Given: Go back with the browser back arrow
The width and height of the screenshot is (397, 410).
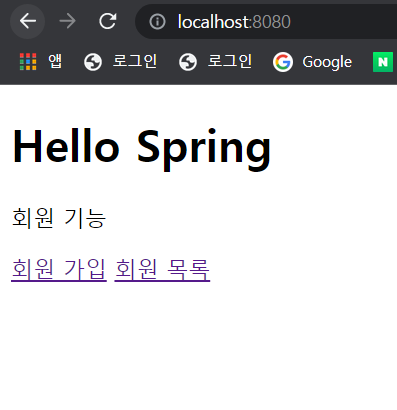Looking at the screenshot, I should (28, 21).
